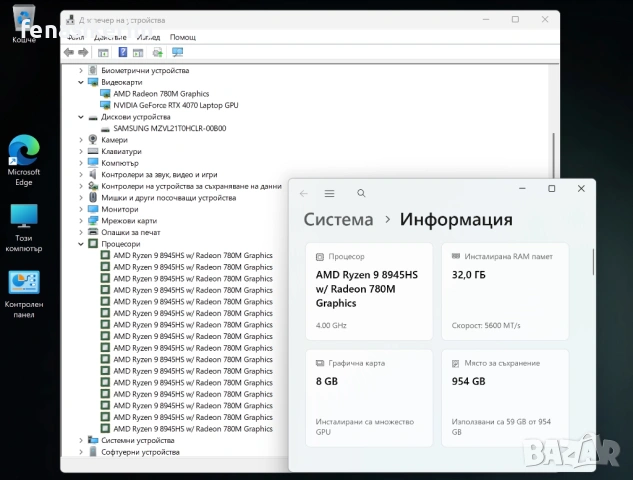633x480 pixels.
Task: Open the Файл menu
Action: (75, 37)
